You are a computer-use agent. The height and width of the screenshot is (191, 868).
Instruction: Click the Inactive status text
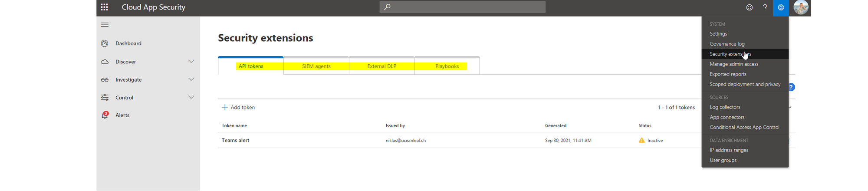tap(655, 141)
